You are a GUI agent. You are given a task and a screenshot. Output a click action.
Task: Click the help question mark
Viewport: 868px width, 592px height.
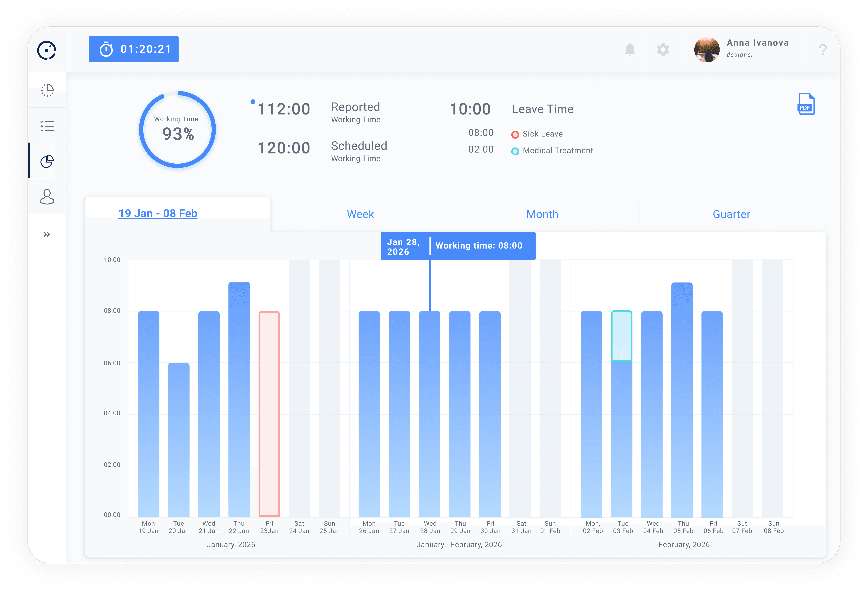click(822, 50)
